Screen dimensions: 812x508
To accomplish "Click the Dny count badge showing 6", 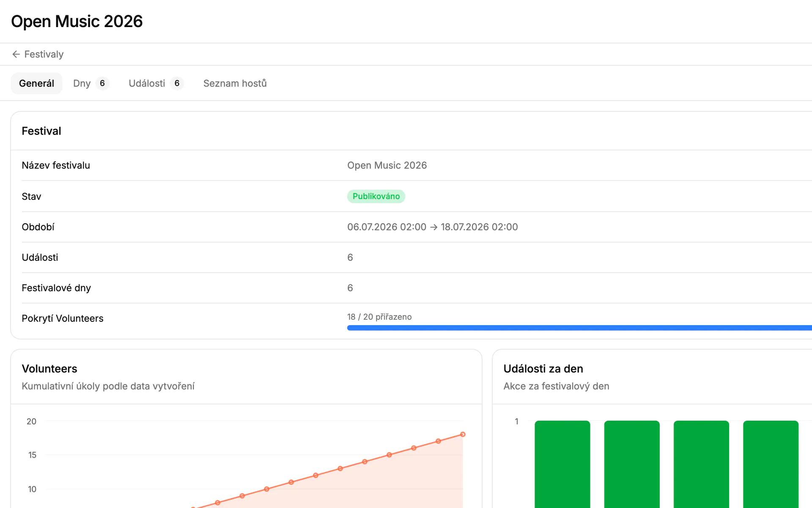I will coord(102,83).
